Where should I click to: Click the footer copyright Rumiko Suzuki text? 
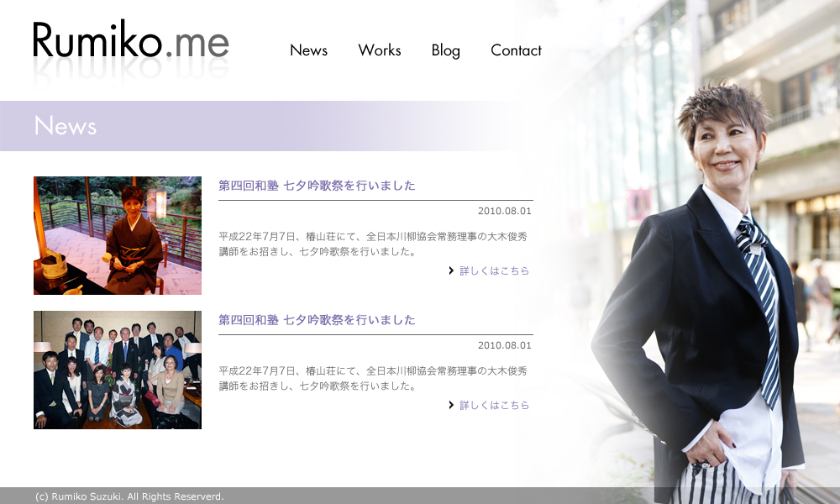[129, 496]
